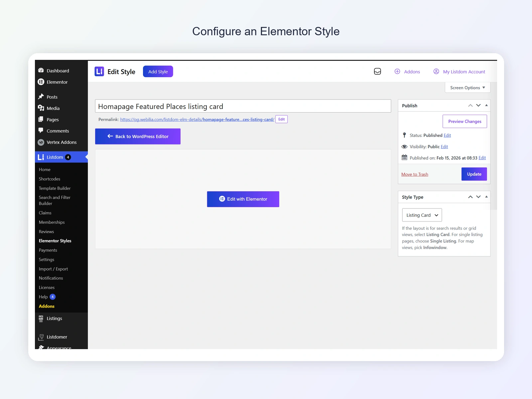
Task: Click the Posts pushpin icon
Action: [x=41, y=97]
